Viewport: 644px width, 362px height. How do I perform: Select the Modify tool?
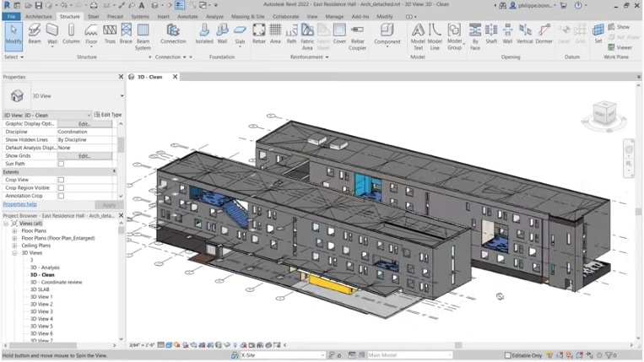pyautogui.click(x=14, y=35)
